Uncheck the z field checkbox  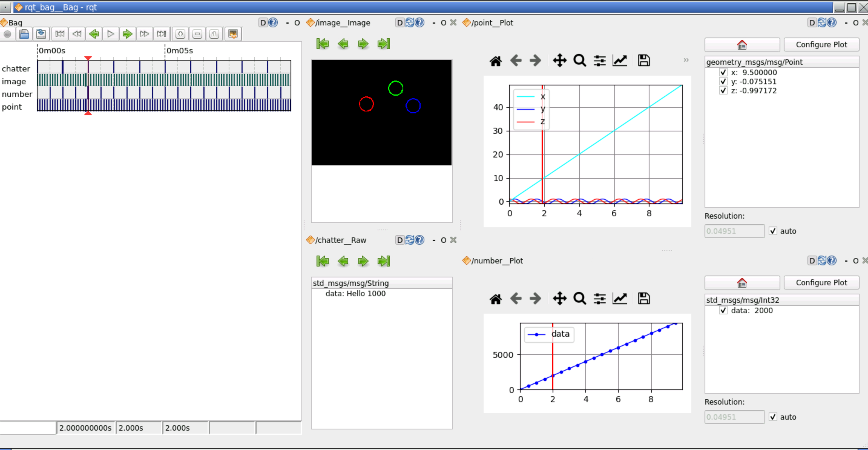[x=723, y=91]
